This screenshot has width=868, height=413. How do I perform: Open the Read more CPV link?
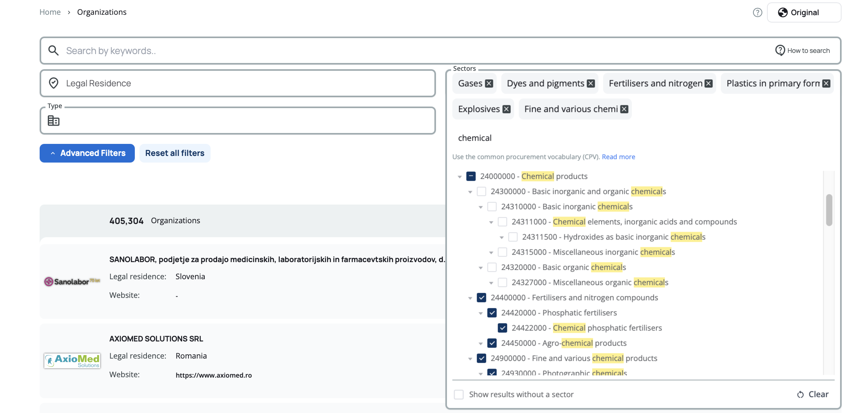618,157
